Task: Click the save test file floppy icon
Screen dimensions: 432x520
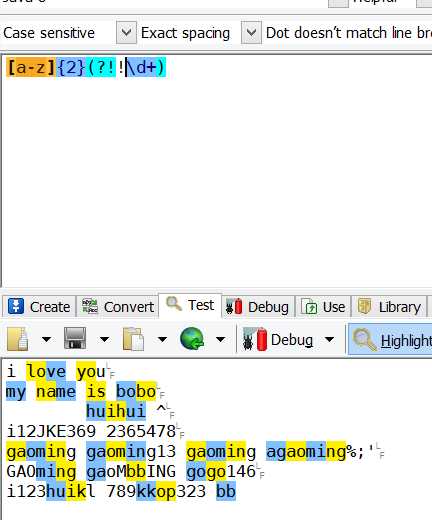Action: pyautogui.click(x=75, y=338)
